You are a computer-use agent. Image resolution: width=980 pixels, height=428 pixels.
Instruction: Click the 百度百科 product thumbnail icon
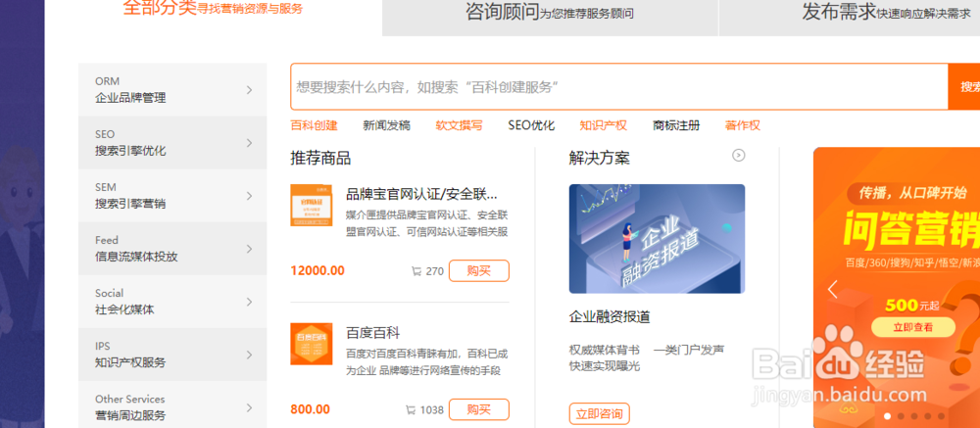click(312, 344)
